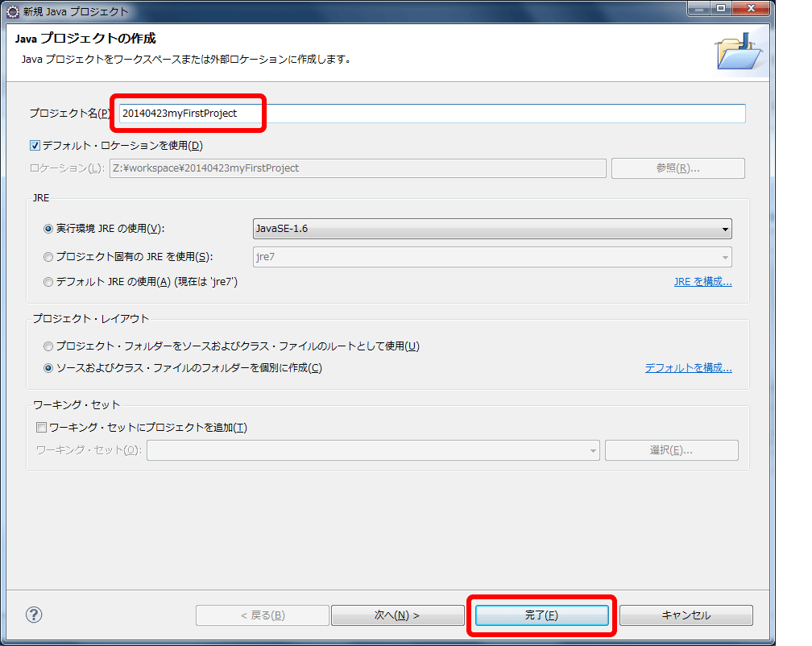812x646 pixels.
Task: Click the location path field
Action: 358,168
